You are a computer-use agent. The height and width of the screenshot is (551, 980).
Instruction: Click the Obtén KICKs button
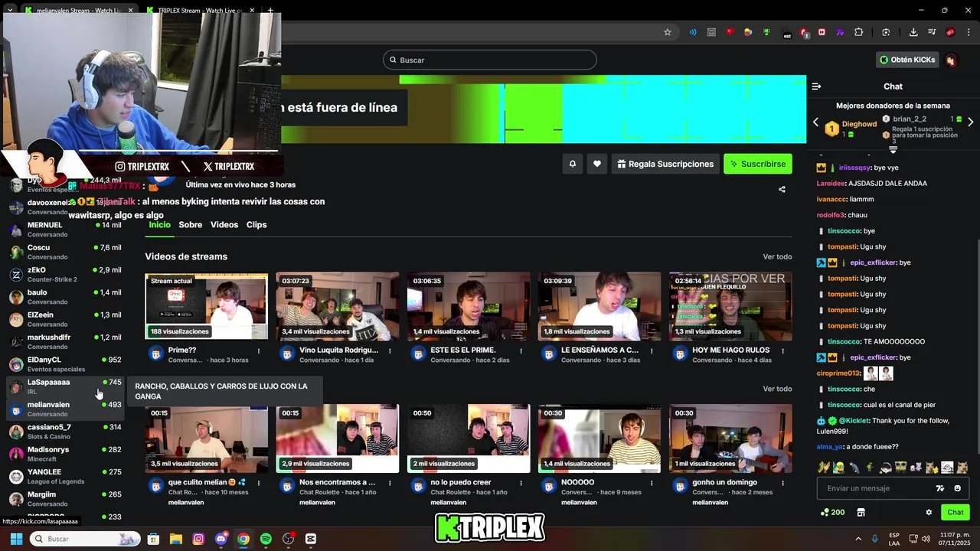click(907, 60)
